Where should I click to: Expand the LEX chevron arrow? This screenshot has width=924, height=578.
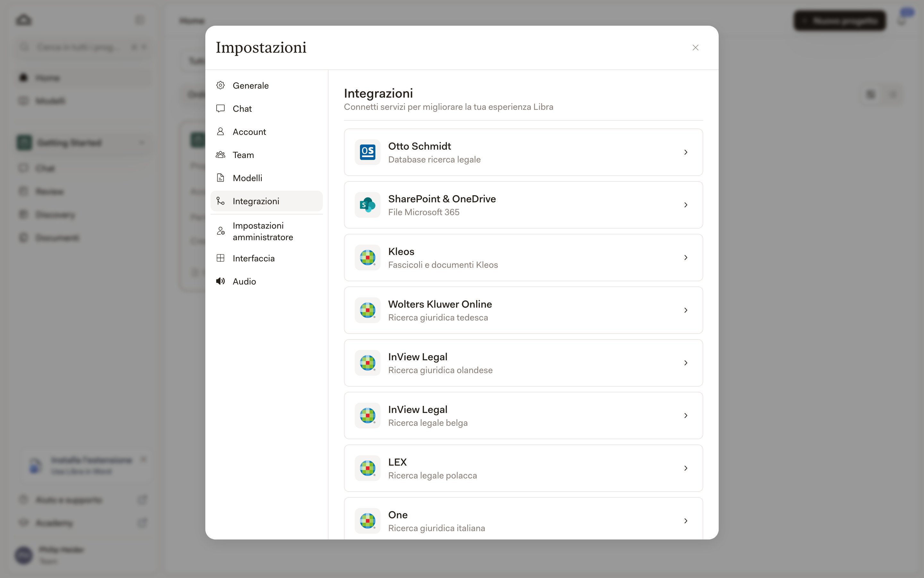pyautogui.click(x=686, y=468)
